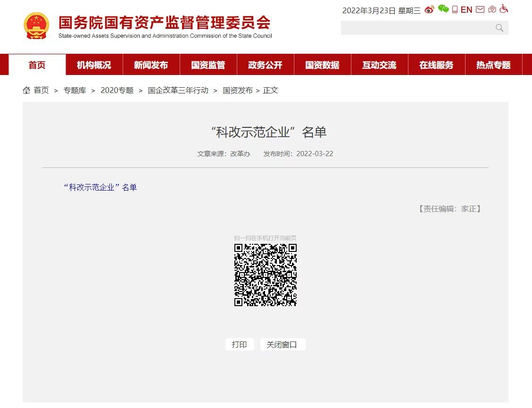Click the national emblem logo

click(36, 26)
